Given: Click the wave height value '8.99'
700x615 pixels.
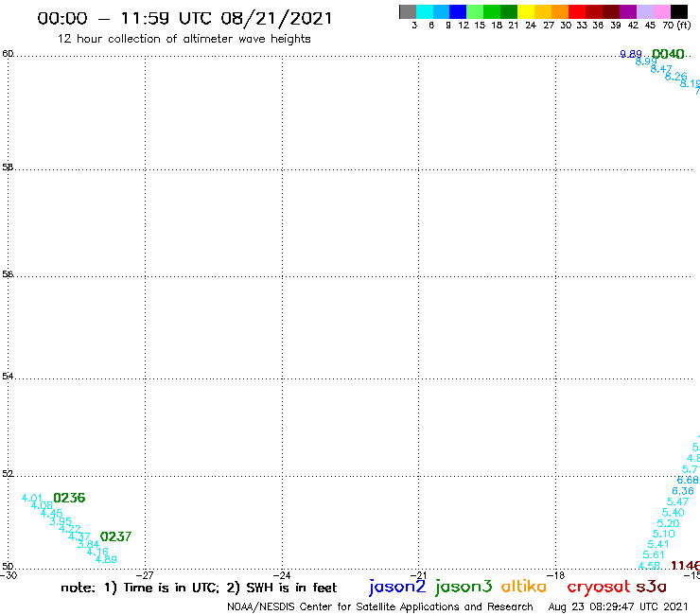Looking at the screenshot, I should tap(646, 61).
